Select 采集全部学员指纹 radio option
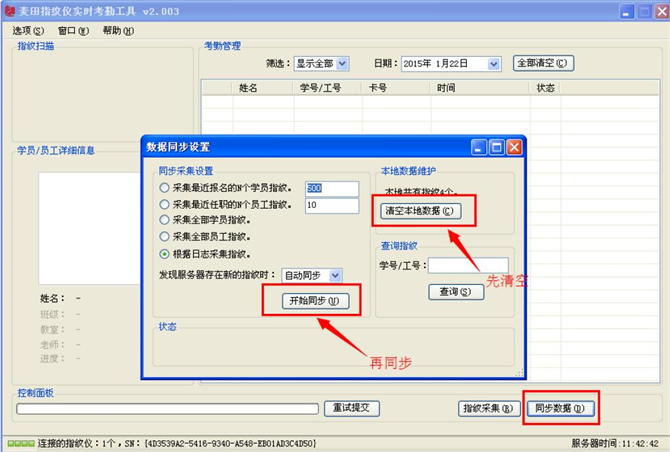The image size is (670, 452). [165, 220]
